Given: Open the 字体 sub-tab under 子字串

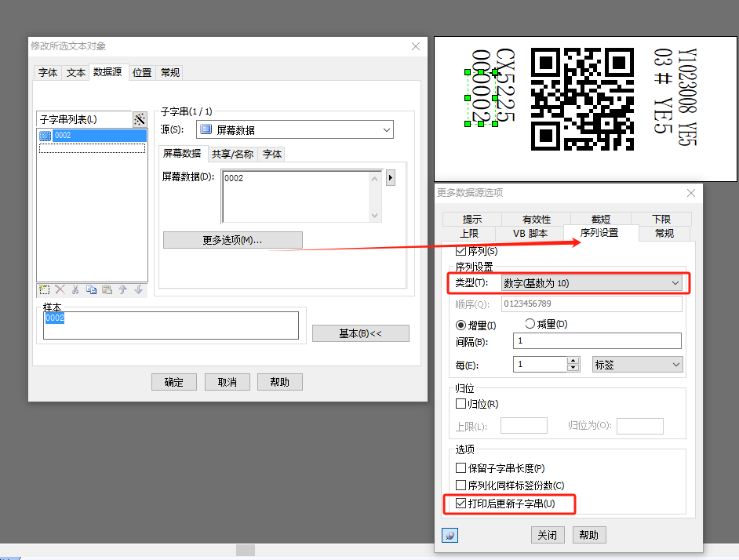Looking at the screenshot, I should point(272,155).
